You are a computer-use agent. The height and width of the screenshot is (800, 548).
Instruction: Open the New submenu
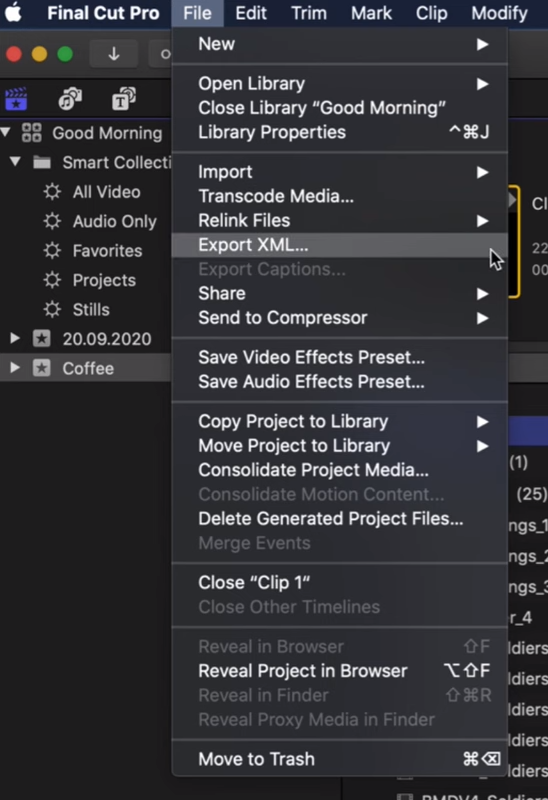pyautogui.click(x=340, y=44)
